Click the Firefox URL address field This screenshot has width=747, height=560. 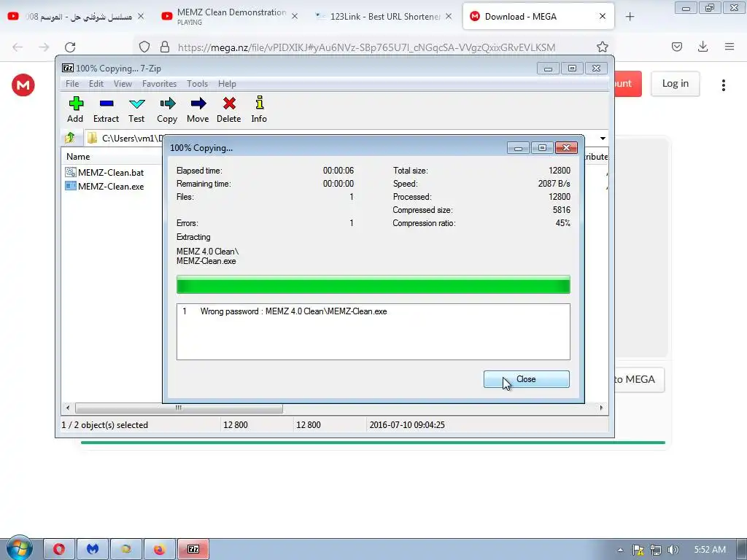(366, 47)
